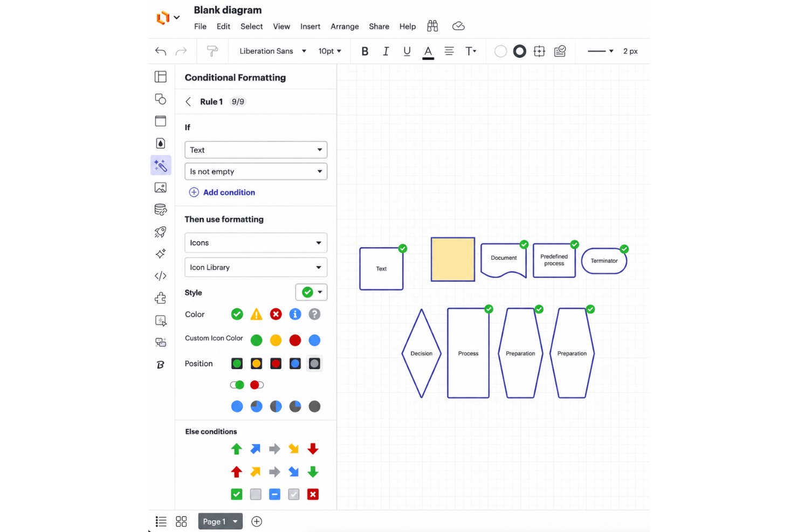Open the border color ring
This screenshot has height=532, width=798.
[x=520, y=51]
